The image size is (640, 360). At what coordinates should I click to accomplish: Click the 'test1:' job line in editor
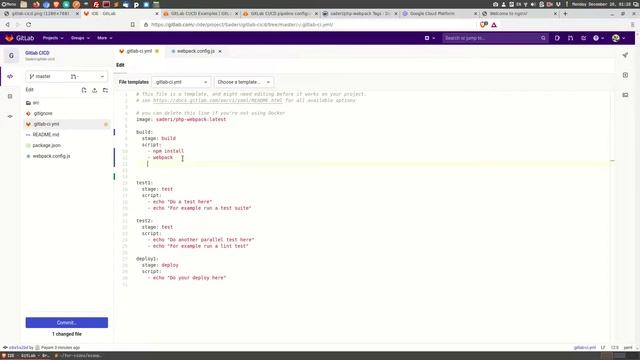click(x=144, y=183)
